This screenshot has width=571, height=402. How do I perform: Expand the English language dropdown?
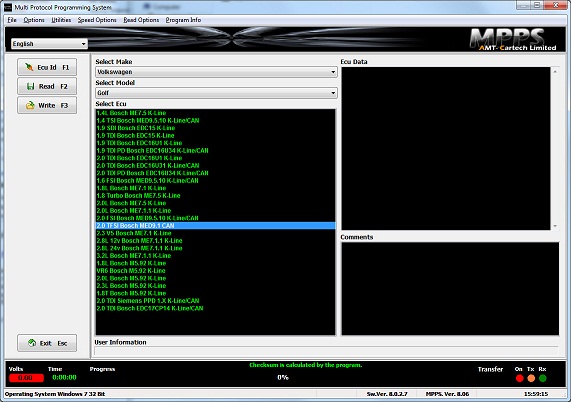pos(49,44)
